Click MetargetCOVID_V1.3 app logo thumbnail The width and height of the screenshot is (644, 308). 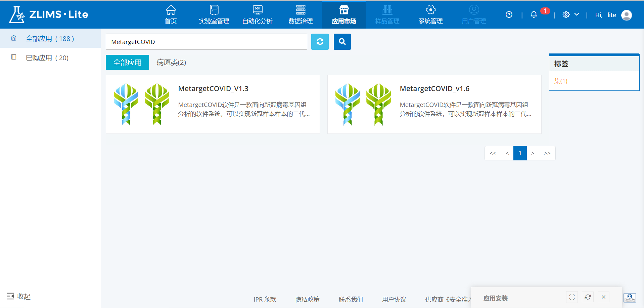point(141,104)
